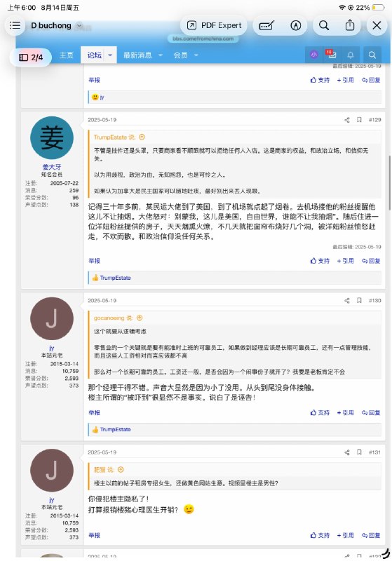
Task: Click 回复 on the topmost partial post
Action: pyautogui.click(x=370, y=80)
